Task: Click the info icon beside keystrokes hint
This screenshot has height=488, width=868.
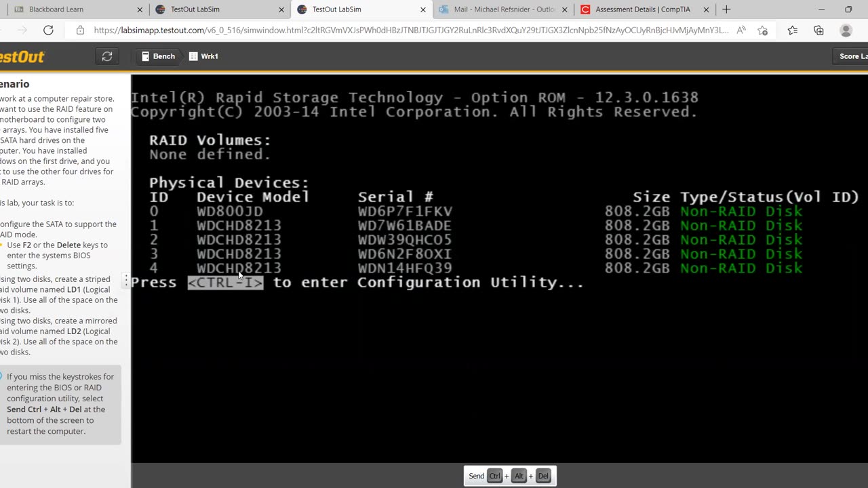Action: coord(1,377)
